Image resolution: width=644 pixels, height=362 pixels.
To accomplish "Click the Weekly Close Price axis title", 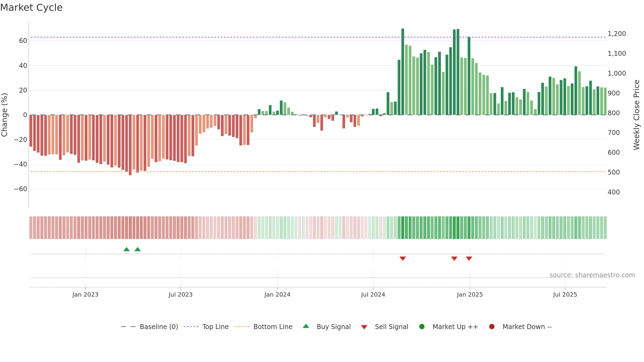I will [636, 115].
